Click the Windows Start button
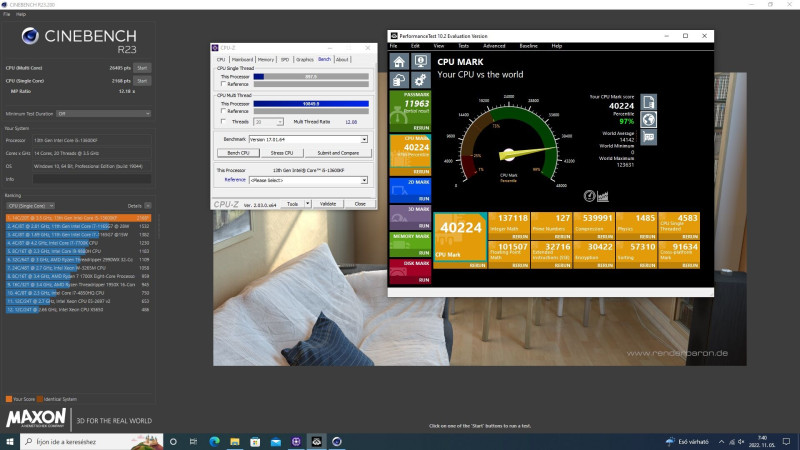The height and width of the screenshot is (450, 800). coord(10,441)
